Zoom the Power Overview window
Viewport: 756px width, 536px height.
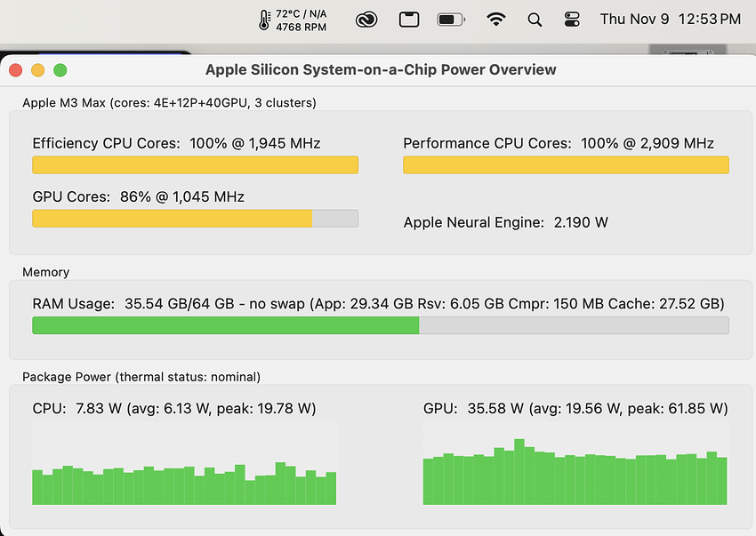coord(60,70)
